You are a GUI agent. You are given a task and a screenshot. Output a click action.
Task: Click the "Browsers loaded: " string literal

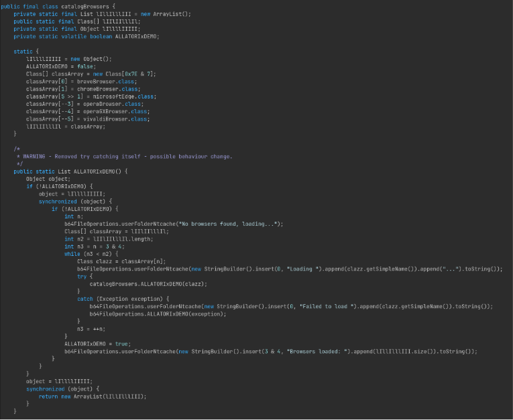315,352
